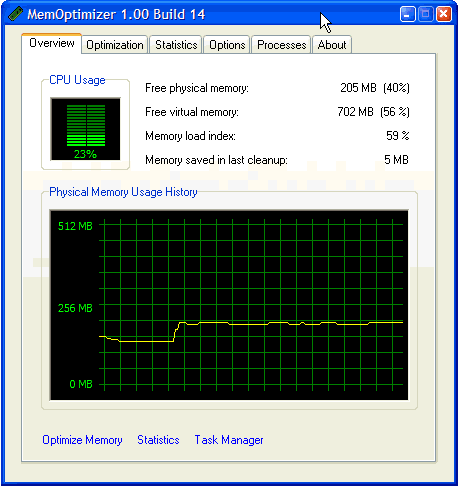Open the About tab
Viewport: 458px width, 486px height.
tap(332, 45)
